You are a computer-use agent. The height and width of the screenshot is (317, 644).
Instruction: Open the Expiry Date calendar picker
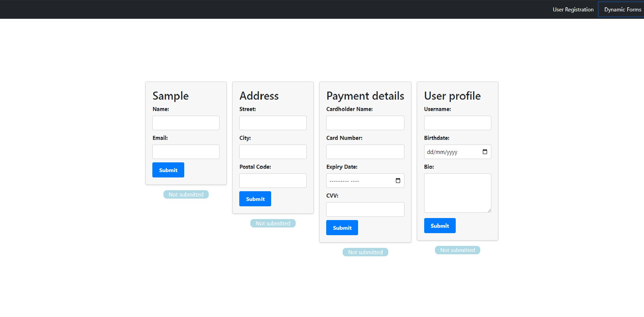[398, 180]
